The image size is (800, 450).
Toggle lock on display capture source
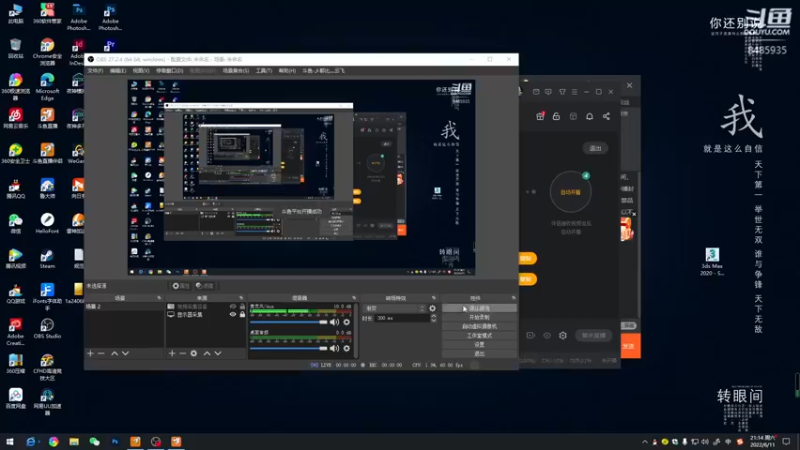click(242, 315)
